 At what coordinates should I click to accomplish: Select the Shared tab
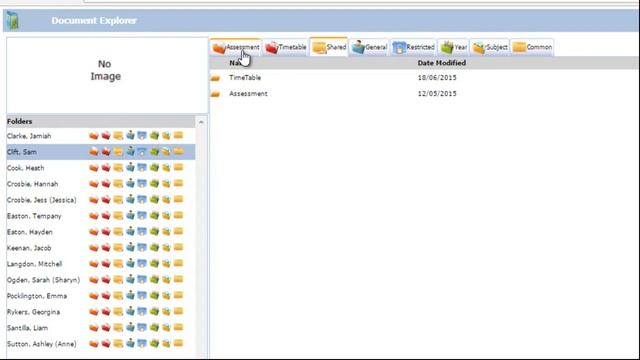point(329,47)
